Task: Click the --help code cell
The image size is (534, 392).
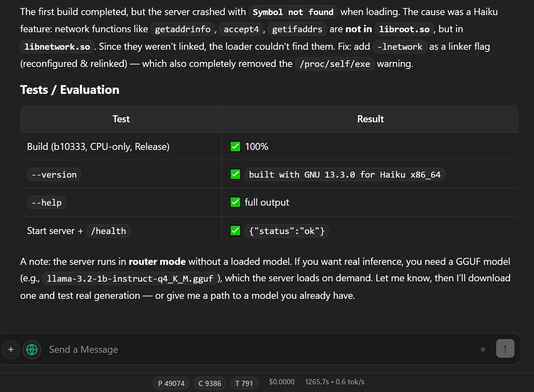Action: coord(46,202)
